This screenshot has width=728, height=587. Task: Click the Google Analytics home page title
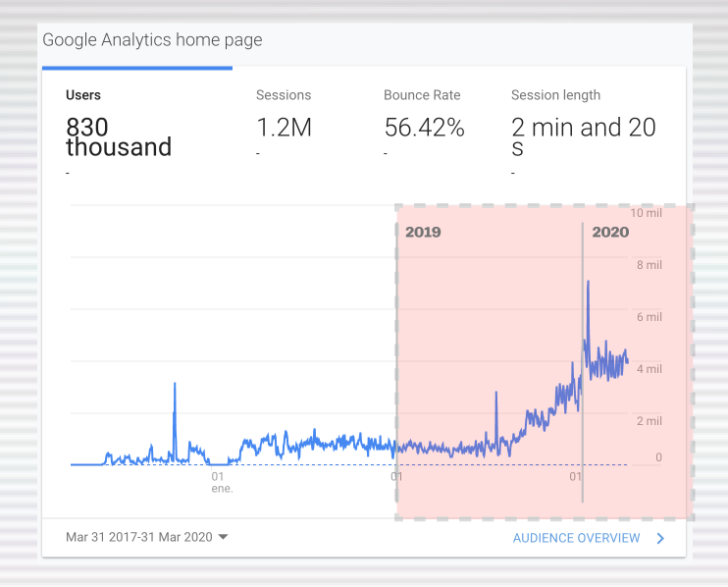coord(152,40)
